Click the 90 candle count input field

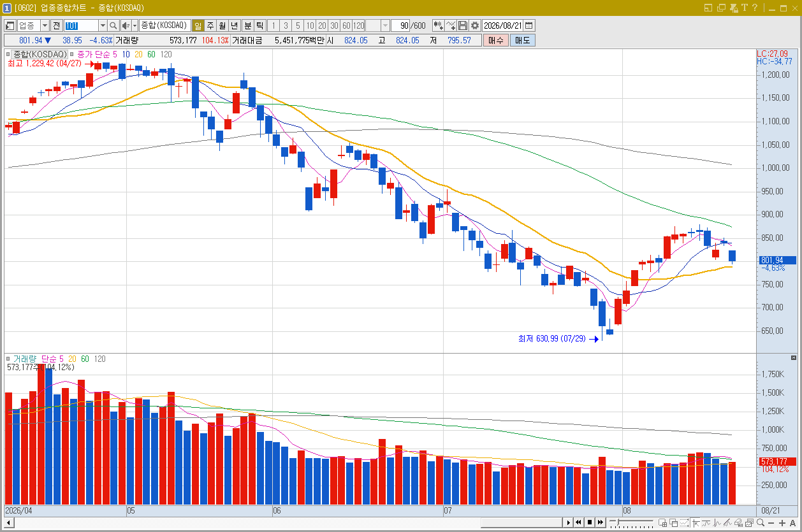[400, 25]
